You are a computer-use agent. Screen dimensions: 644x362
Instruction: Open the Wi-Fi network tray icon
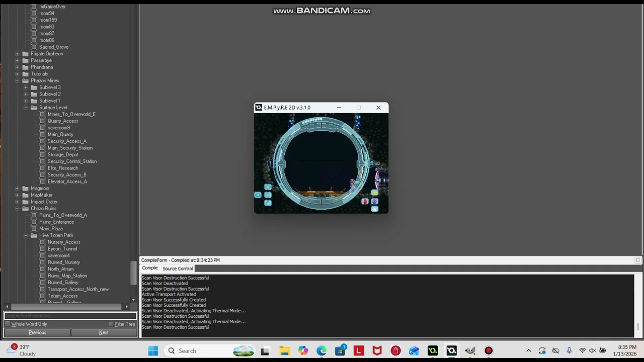[x=583, y=350]
